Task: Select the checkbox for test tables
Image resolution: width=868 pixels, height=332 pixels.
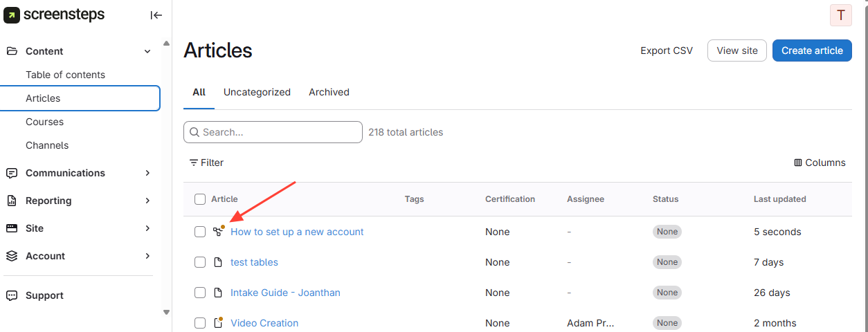Action: click(x=200, y=262)
